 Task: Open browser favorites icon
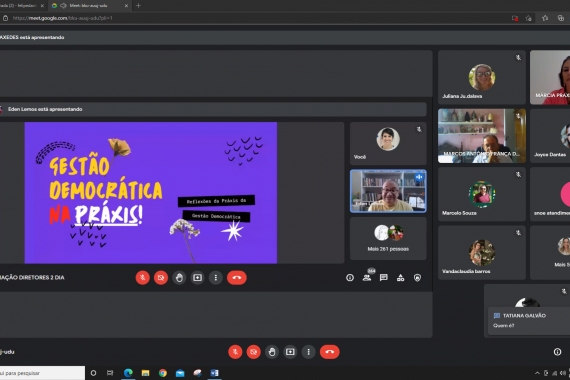tap(545, 18)
